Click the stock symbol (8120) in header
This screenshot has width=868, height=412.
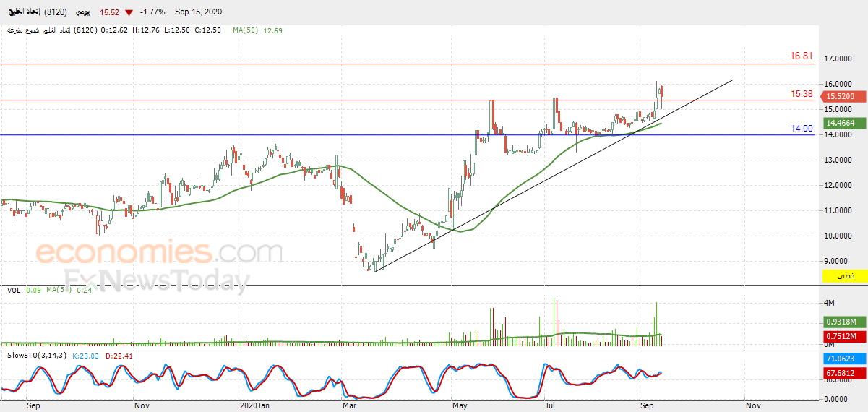coord(56,12)
